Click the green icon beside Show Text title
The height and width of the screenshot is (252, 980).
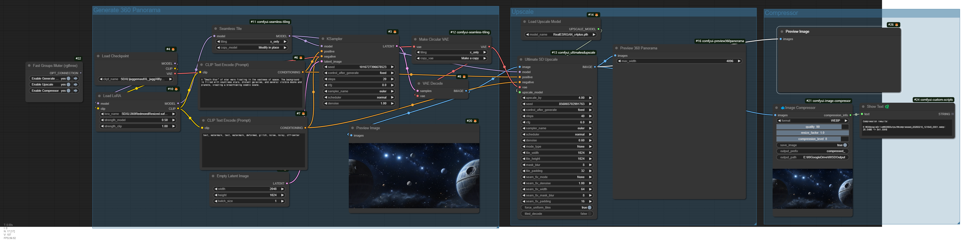point(887,107)
